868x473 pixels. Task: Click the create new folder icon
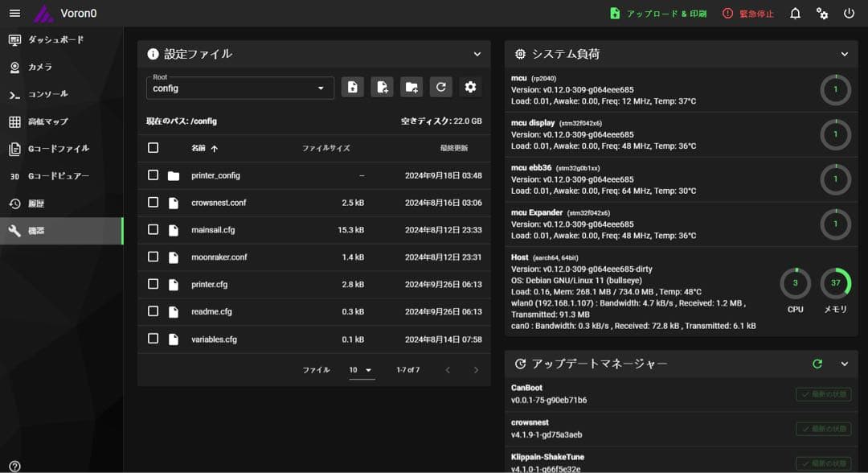point(411,87)
